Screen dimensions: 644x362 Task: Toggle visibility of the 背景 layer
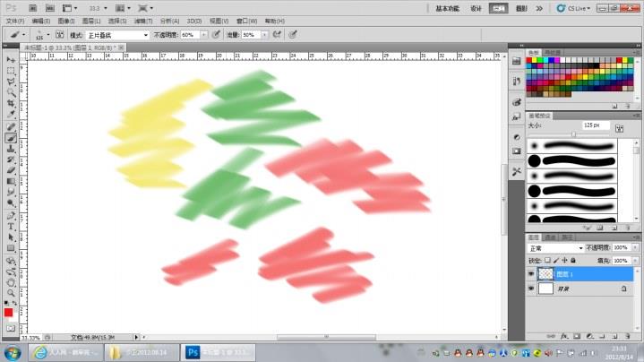[x=531, y=289]
